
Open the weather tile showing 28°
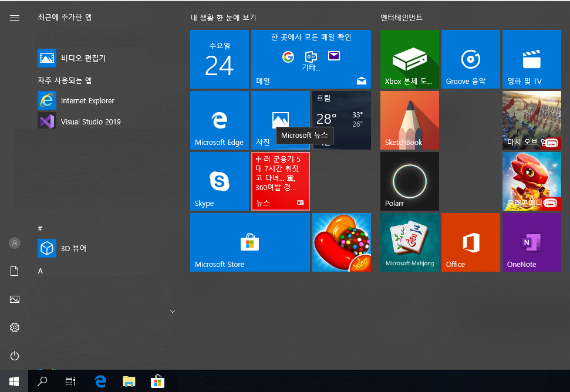342,120
